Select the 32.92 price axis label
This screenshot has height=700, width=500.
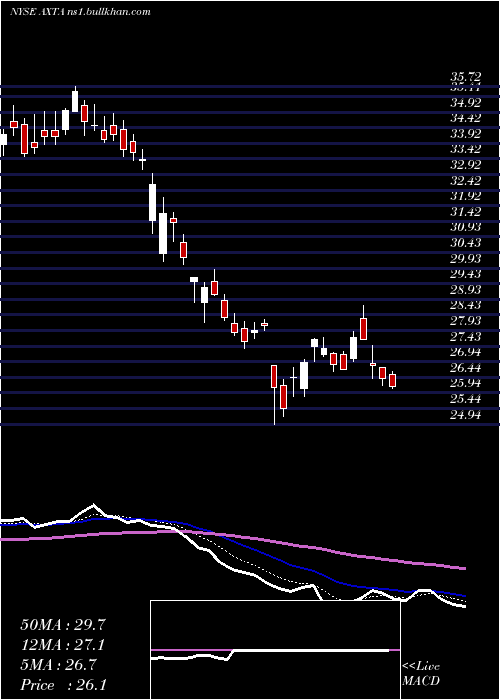pos(465,165)
